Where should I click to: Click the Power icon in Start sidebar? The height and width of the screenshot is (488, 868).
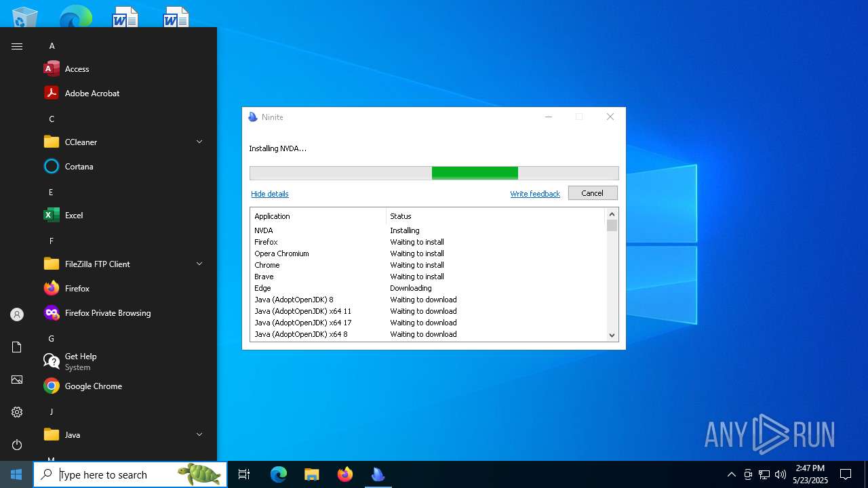[x=17, y=445]
